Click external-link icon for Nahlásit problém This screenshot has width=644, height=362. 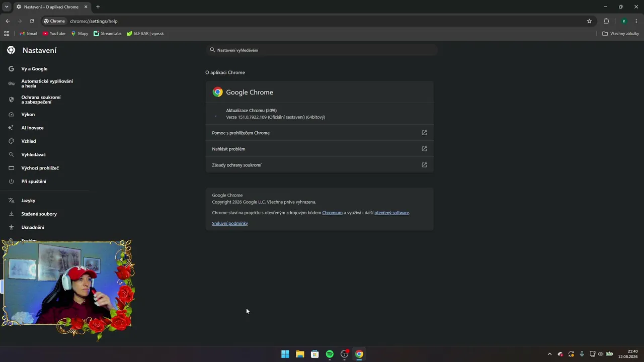tap(424, 149)
